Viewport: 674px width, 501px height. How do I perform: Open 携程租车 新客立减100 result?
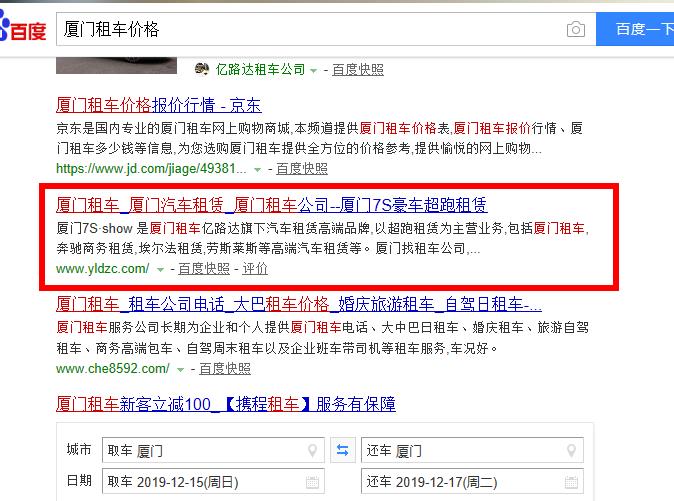pyautogui.click(x=226, y=404)
